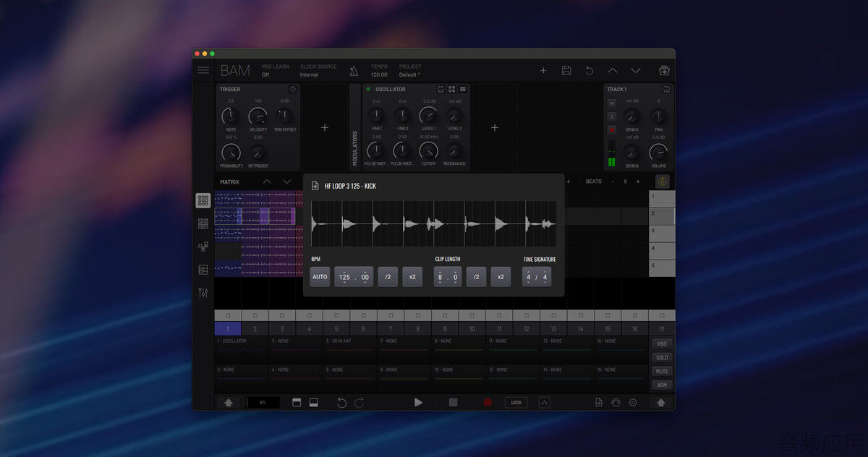Open the sample file icon in bottom bar

tap(599, 402)
